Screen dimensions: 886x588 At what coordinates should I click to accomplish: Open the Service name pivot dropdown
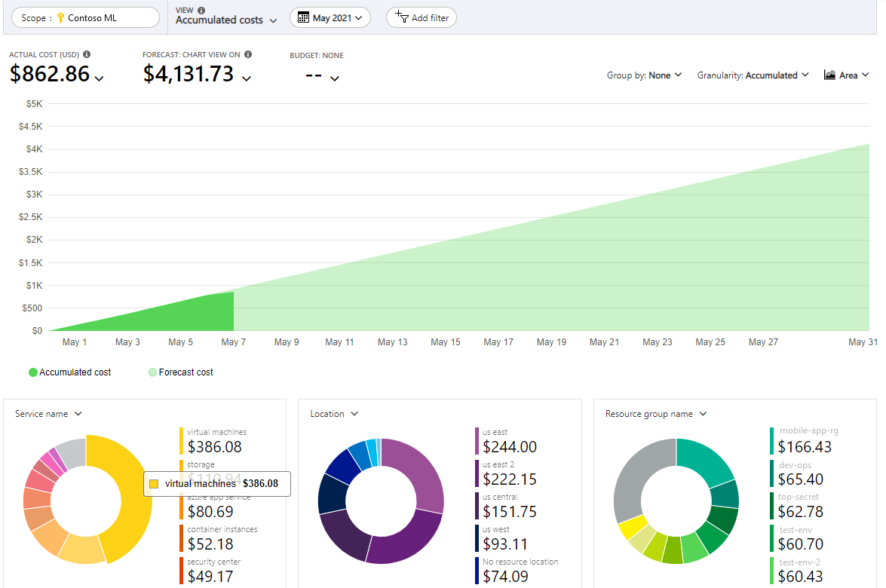48,414
